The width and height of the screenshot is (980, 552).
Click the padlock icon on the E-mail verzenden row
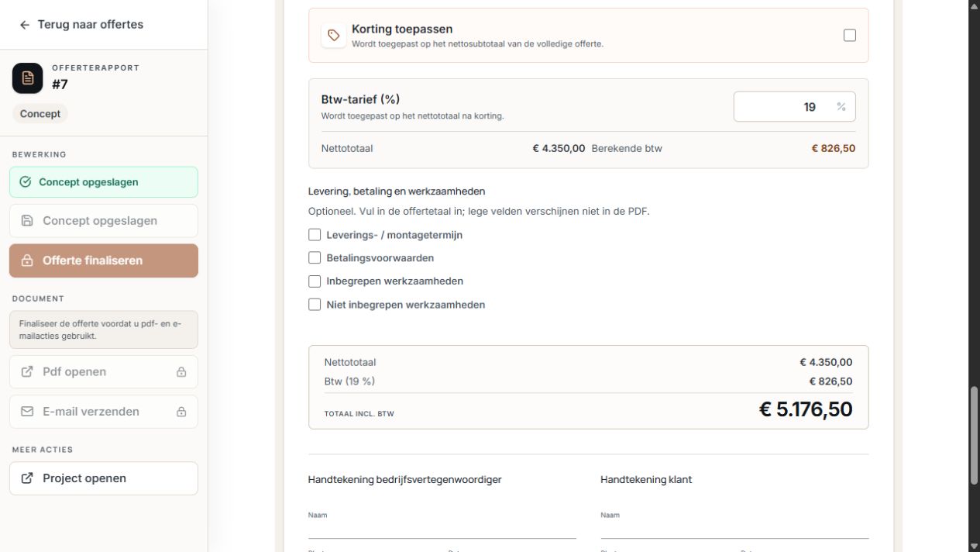(181, 412)
